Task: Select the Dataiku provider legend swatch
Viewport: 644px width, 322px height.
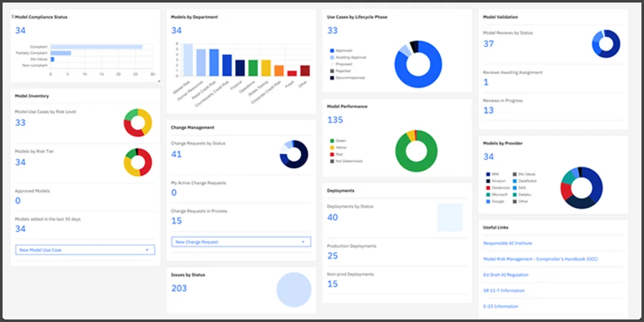Action: pos(515,194)
